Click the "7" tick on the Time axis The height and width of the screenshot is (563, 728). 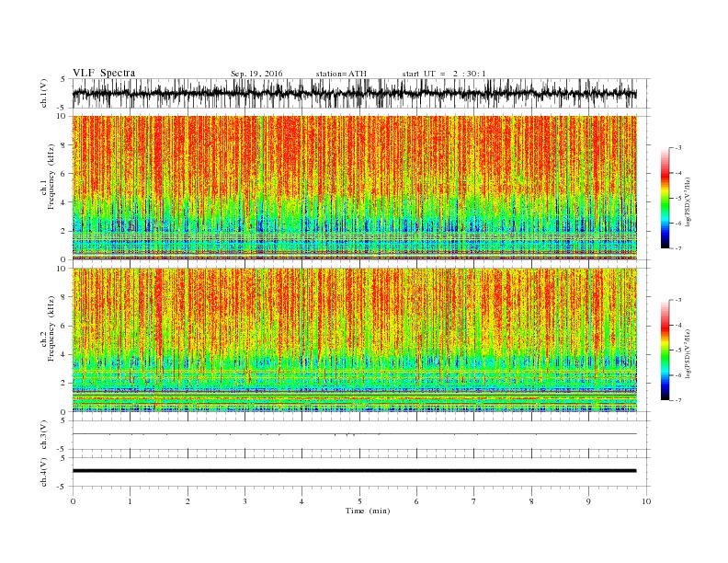(x=474, y=501)
